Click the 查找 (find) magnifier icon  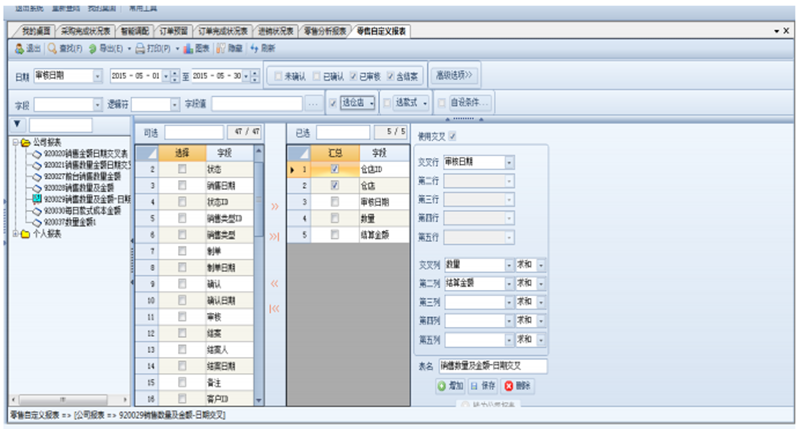coord(52,48)
